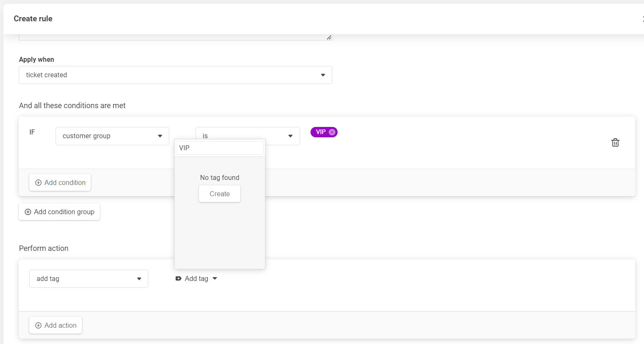
Task: Expand the Add tag caret arrow
Action: click(x=215, y=278)
